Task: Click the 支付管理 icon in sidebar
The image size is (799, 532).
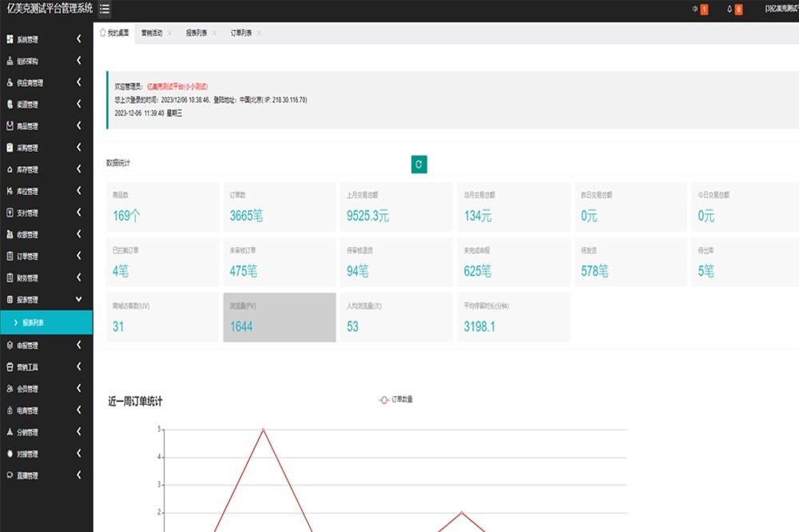Action: click(10, 213)
